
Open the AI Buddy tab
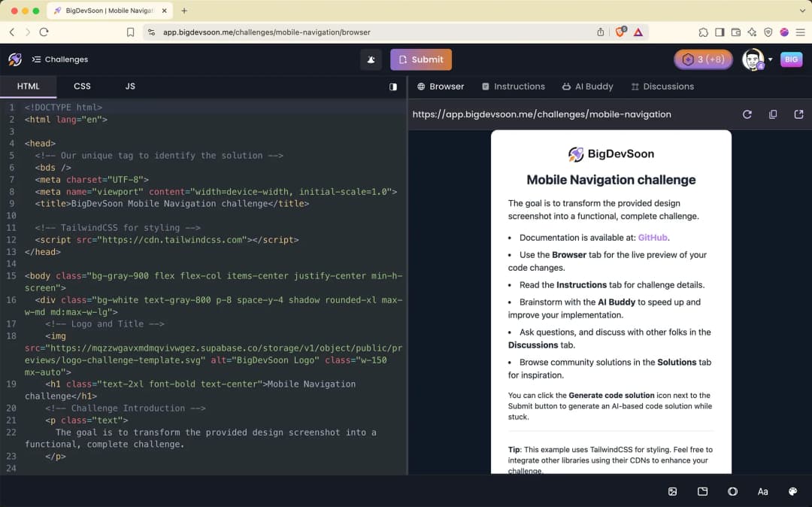click(588, 87)
